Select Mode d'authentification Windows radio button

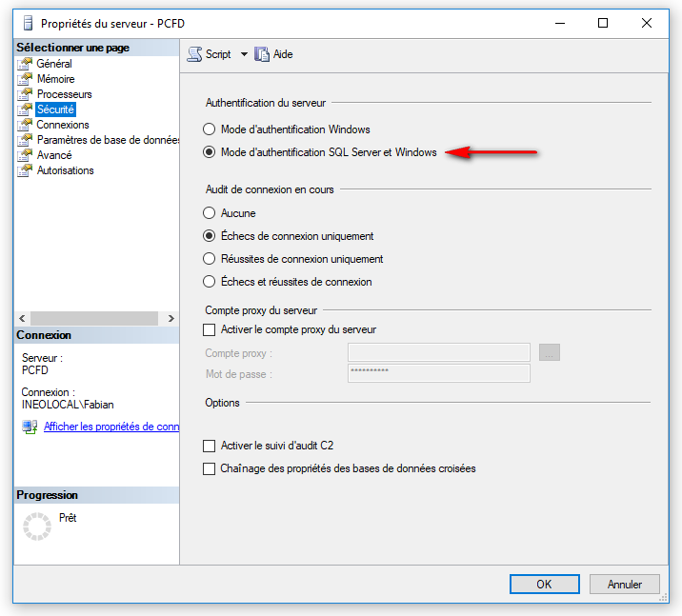[210, 129]
